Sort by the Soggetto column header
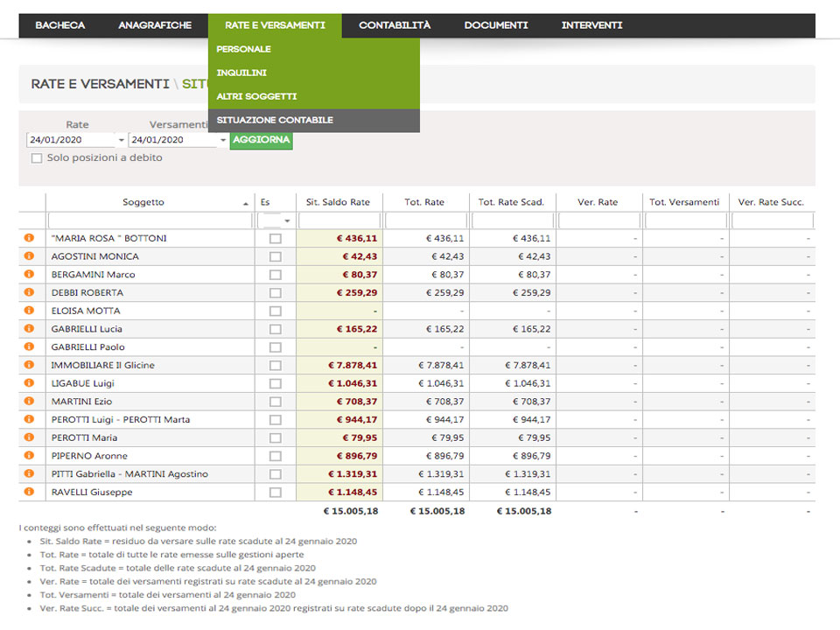Screen dimensions: 840x630 click(x=143, y=202)
